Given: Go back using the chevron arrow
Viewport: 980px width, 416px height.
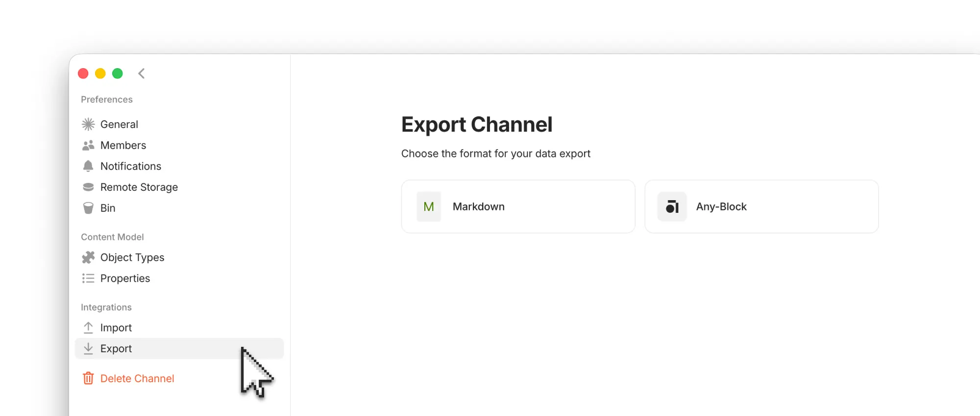Looking at the screenshot, I should tap(142, 74).
